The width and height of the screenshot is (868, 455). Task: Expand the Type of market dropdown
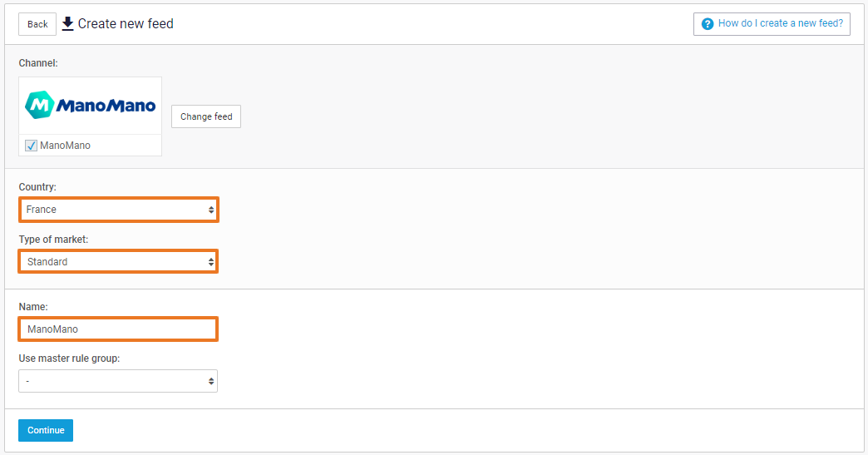[118, 262]
